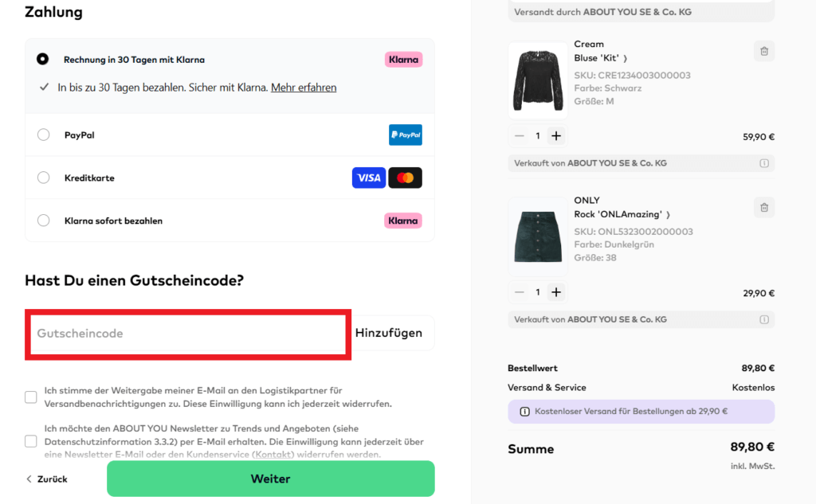Screen dimensions: 816x504
Task: Select PayPal as payment method
Action: point(43,135)
